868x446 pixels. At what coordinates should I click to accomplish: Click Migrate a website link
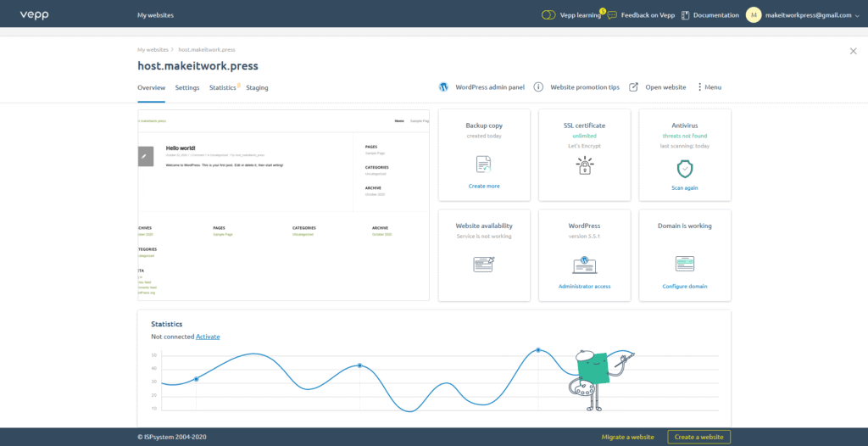coord(628,437)
